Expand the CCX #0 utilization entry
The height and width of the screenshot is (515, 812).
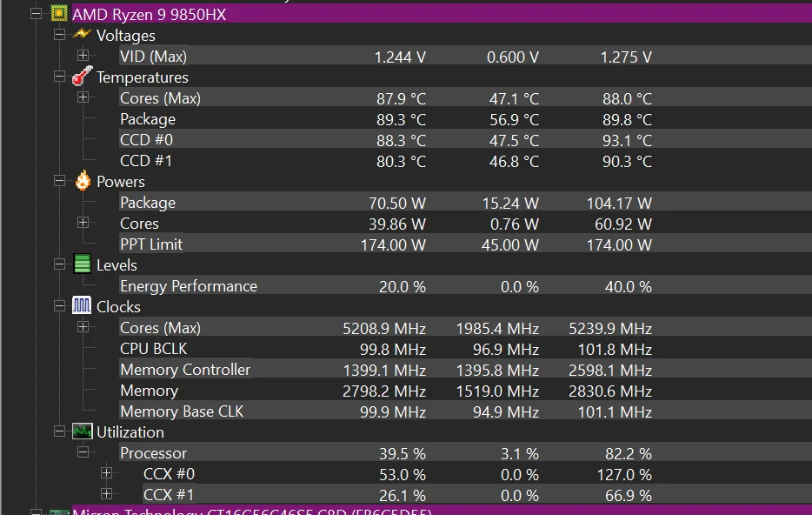pyautogui.click(x=106, y=472)
